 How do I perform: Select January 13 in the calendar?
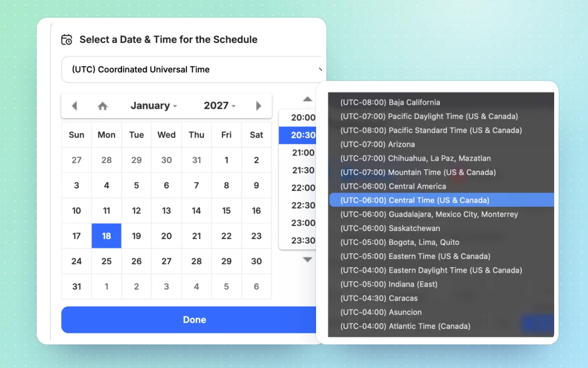coord(167,210)
